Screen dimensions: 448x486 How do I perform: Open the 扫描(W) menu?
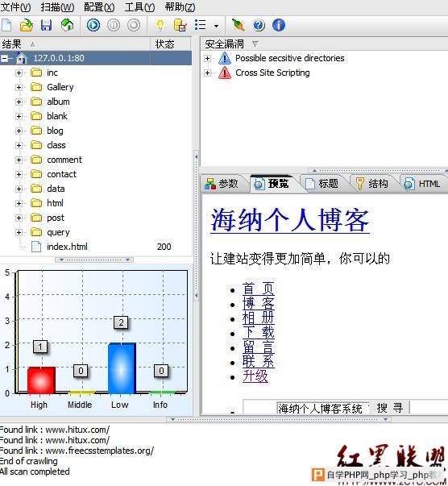[x=58, y=7]
